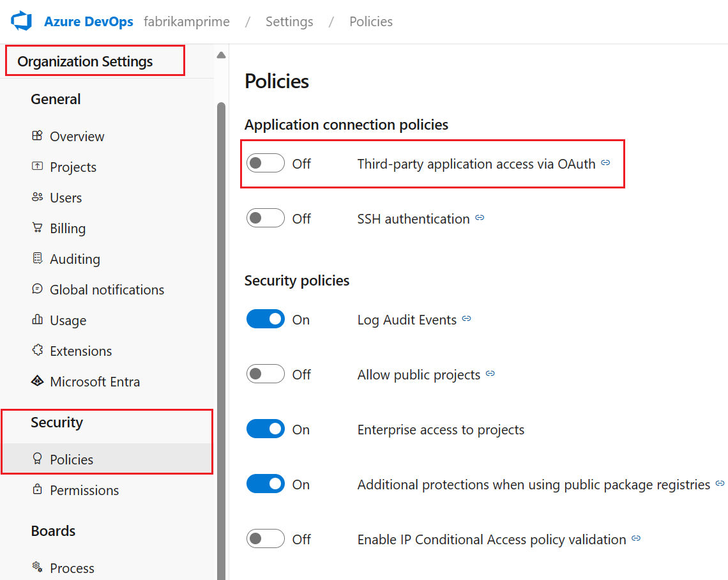Viewport: 728px width, 580px height.
Task: Click fabrikamprime breadcrumb link
Action: tap(186, 21)
